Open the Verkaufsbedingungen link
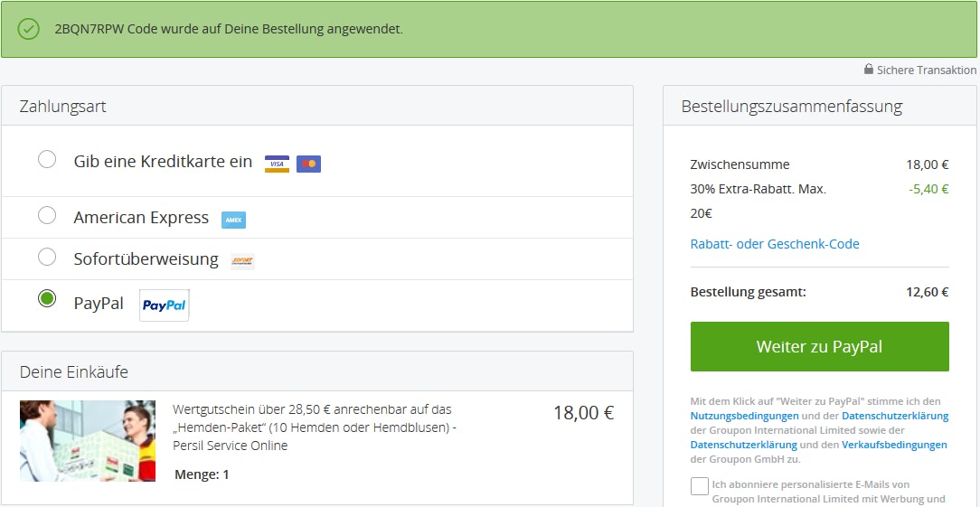This screenshot has width=980, height=507. click(894, 445)
